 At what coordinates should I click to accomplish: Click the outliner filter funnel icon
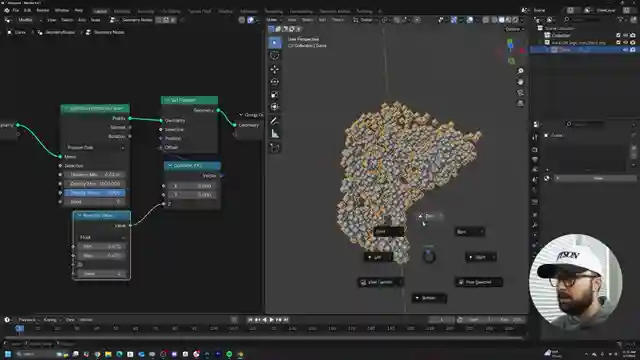point(621,20)
